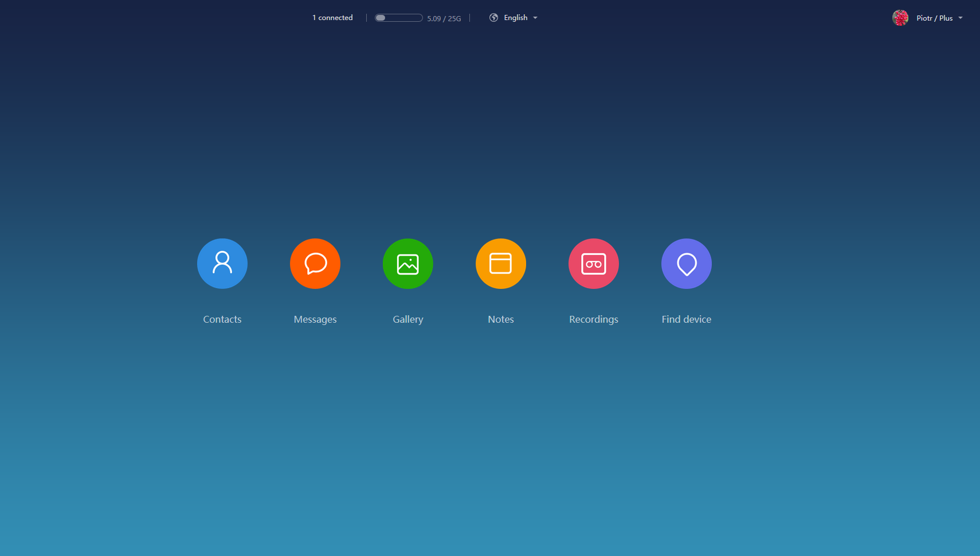The image size is (980, 556).
Task: Open the yellow Notes icon
Action: click(x=501, y=264)
